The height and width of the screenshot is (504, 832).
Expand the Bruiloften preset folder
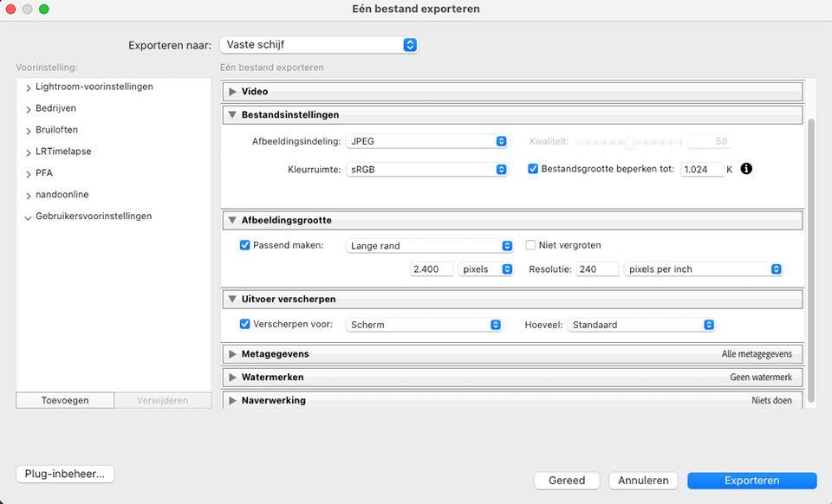(28, 131)
